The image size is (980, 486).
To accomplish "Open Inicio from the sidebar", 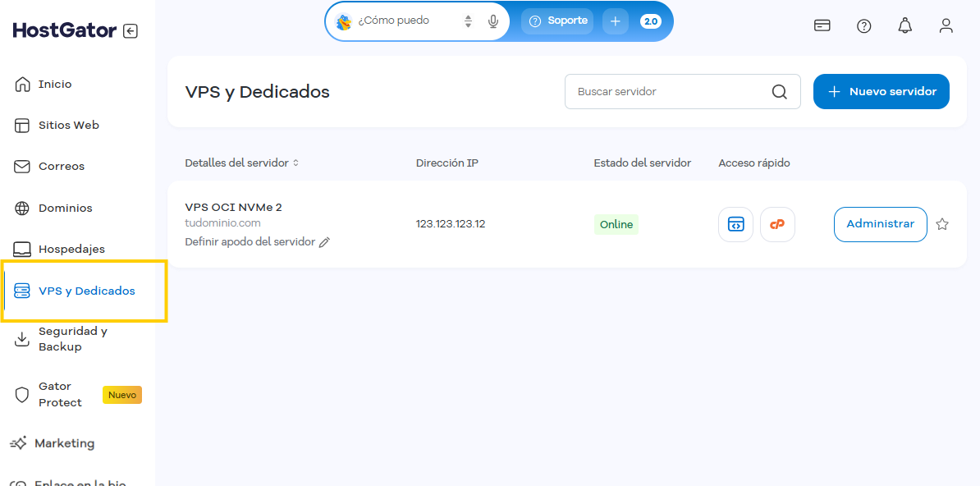I will coord(55,84).
